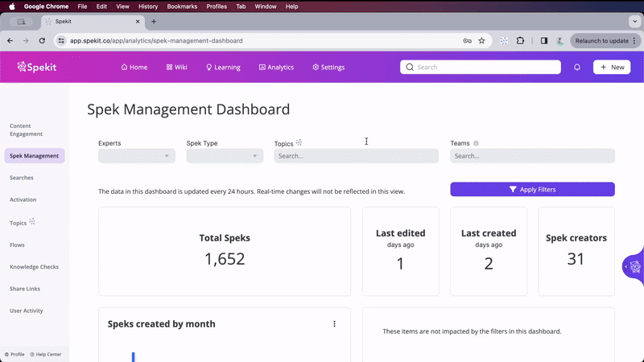
Task: Expand the Experts dropdown
Action: pyautogui.click(x=137, y=156)
